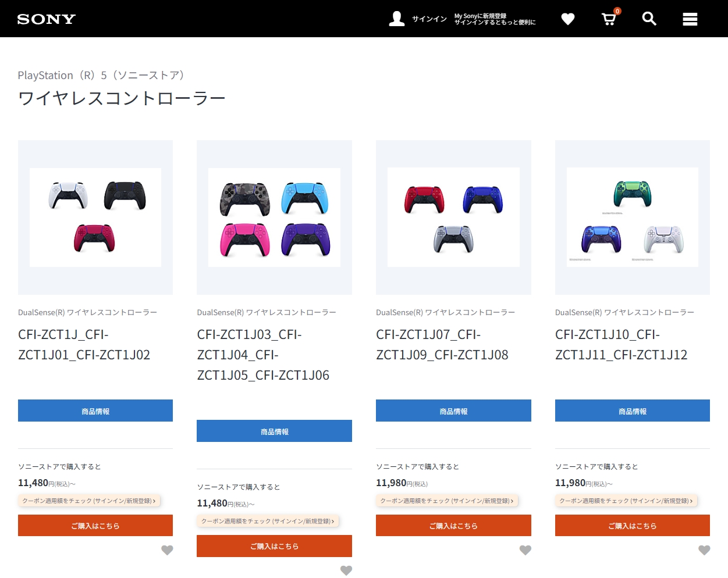The height and width of the screenshot is (578, 728).
Task: Open the shopping cart icon
Action: (x=609, y=19)
